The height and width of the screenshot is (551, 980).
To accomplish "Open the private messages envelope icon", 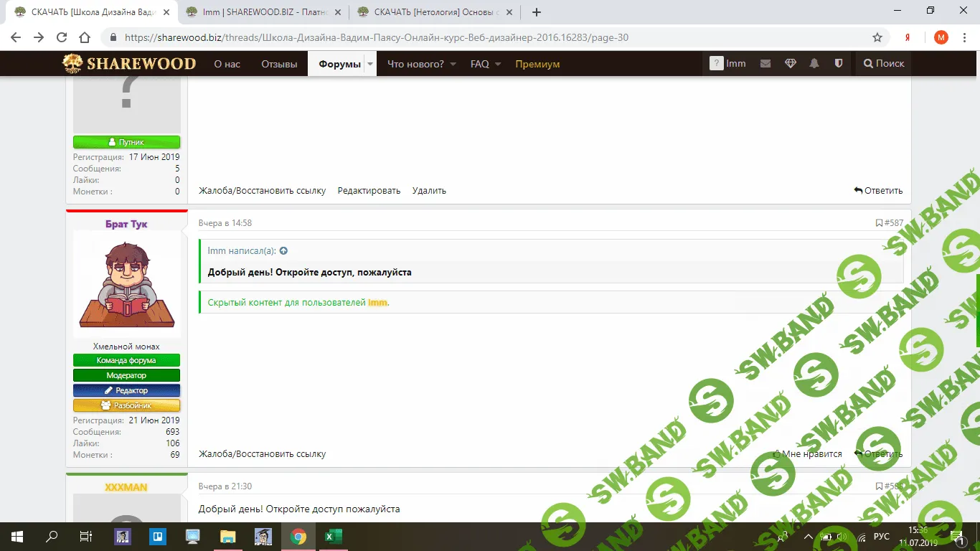I will pyautogui.click(x=765, y=64).
